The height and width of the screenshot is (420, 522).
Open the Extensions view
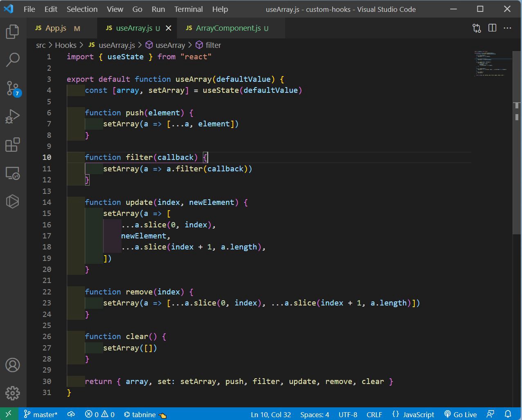point(13,145)
